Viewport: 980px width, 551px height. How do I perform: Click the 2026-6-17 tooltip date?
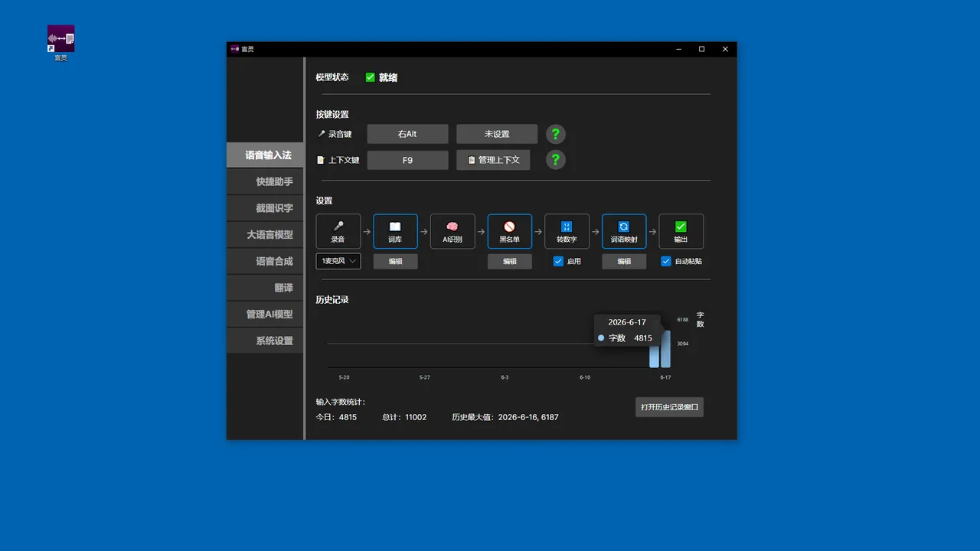(x=627, y=322)
